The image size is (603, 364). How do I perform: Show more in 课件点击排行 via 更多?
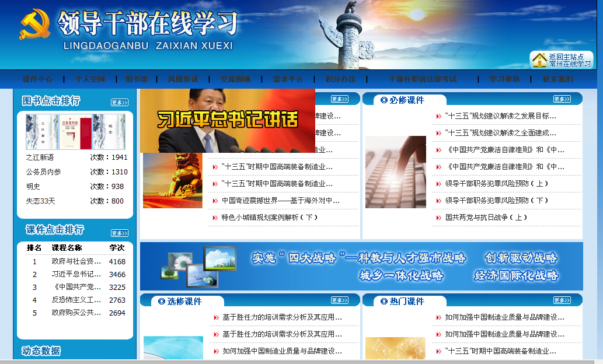[119, 233]
